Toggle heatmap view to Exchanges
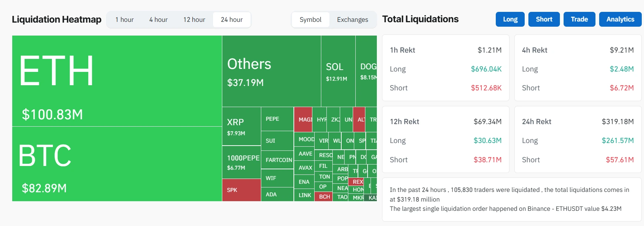 (x=352, y=20)
